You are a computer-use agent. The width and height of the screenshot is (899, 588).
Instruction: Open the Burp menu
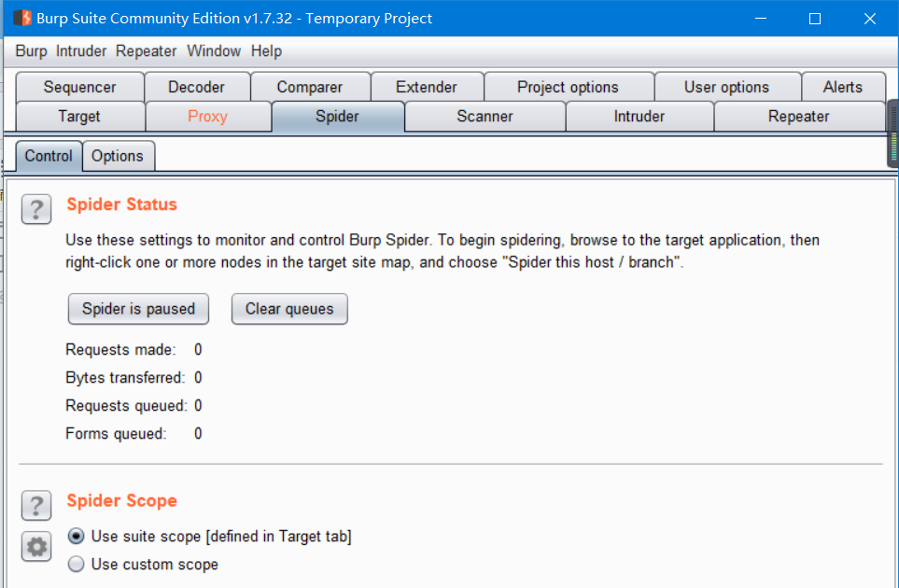[31, 51]
